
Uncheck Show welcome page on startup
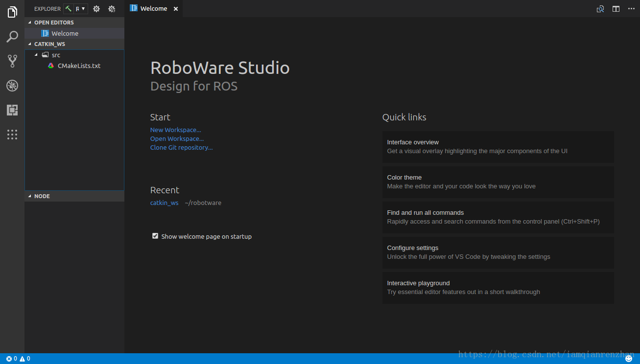[155, 236]
